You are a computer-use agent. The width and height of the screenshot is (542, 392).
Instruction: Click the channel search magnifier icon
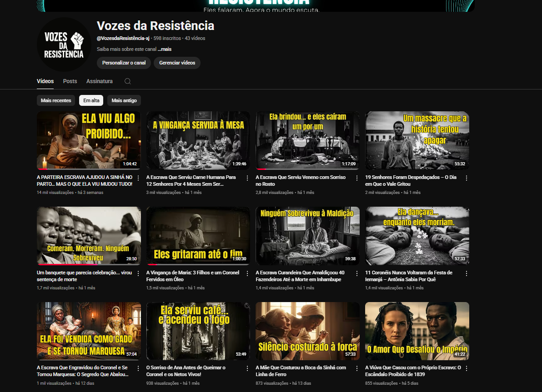pyautogui.click(x=128, y=81)
